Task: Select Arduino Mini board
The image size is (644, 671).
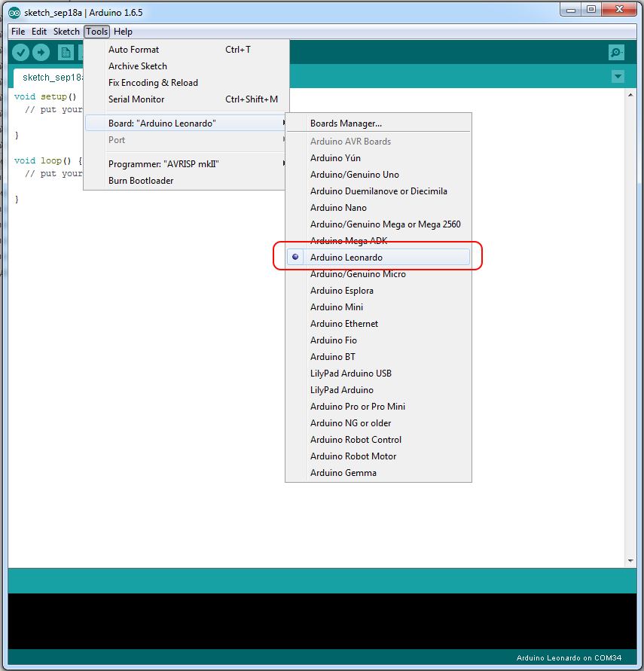Action: click(378, 307)
